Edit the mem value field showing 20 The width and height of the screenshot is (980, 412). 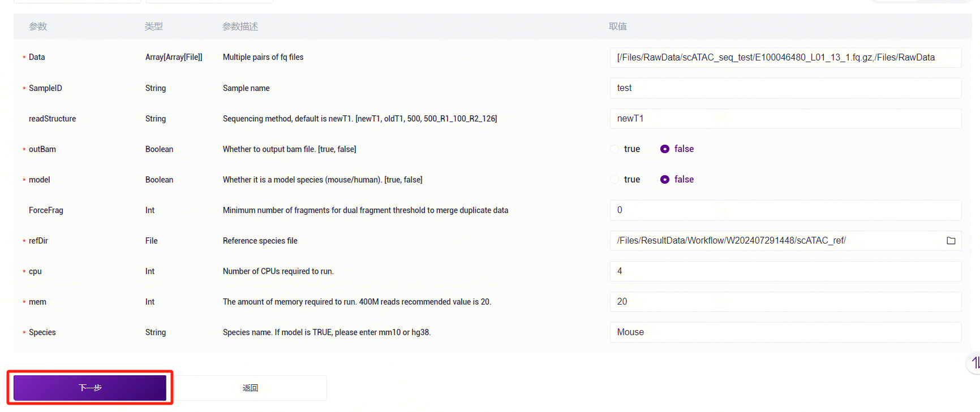(785, 302)
